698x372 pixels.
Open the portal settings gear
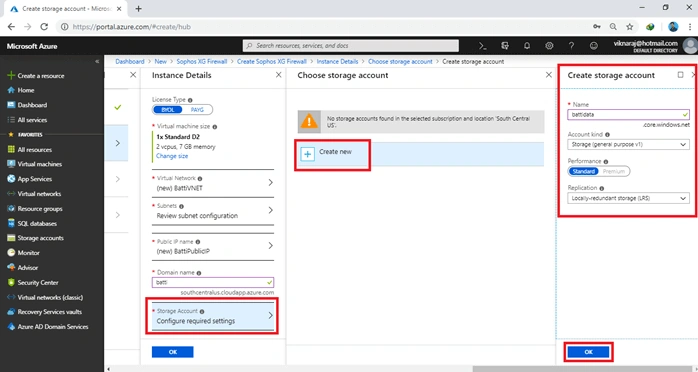pos(549,46)
